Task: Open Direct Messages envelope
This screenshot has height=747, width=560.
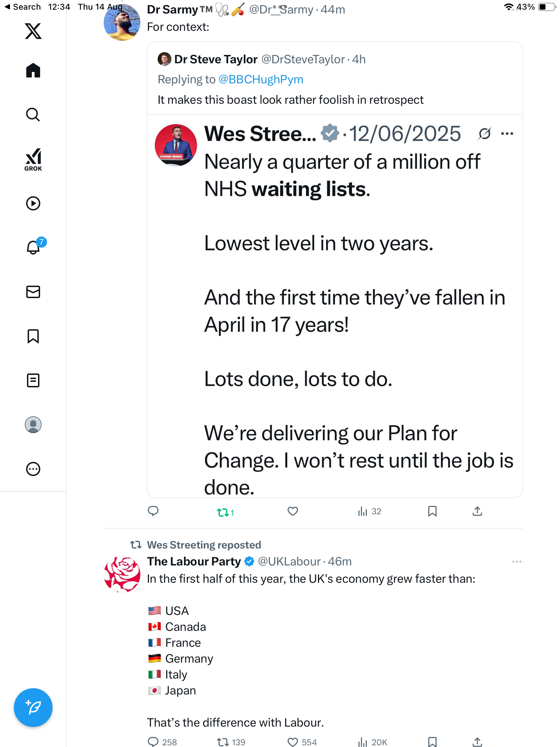Action: [x=33, y=292]
